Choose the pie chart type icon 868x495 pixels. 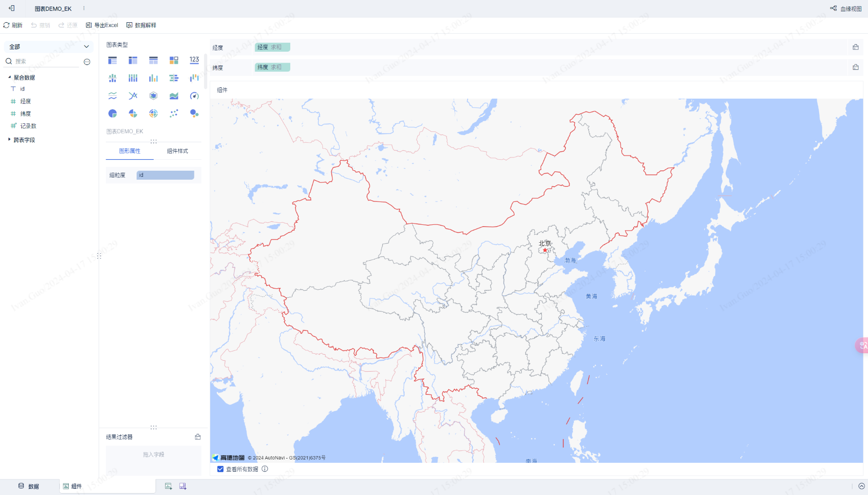tap(112, 113)
